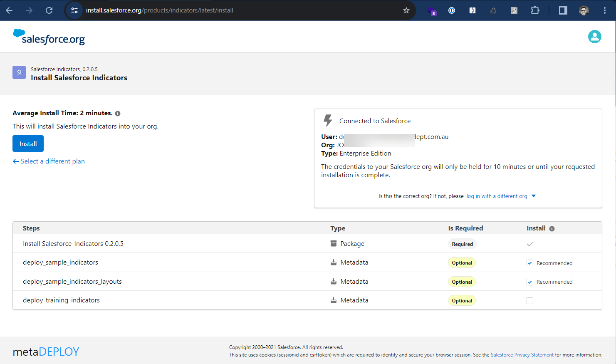Click the Connected to Salesforce title

pos(375,121)
